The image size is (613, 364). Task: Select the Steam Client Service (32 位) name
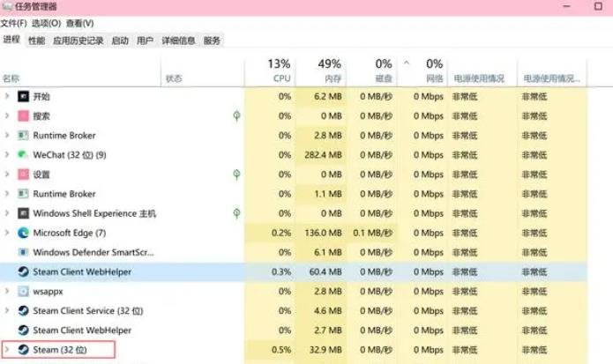click(88, 311)
